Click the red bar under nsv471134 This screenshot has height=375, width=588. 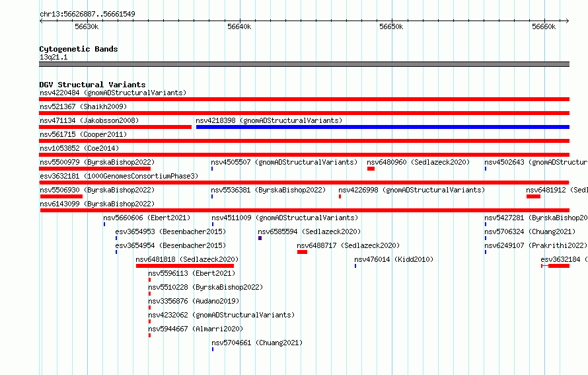point(115,127)
